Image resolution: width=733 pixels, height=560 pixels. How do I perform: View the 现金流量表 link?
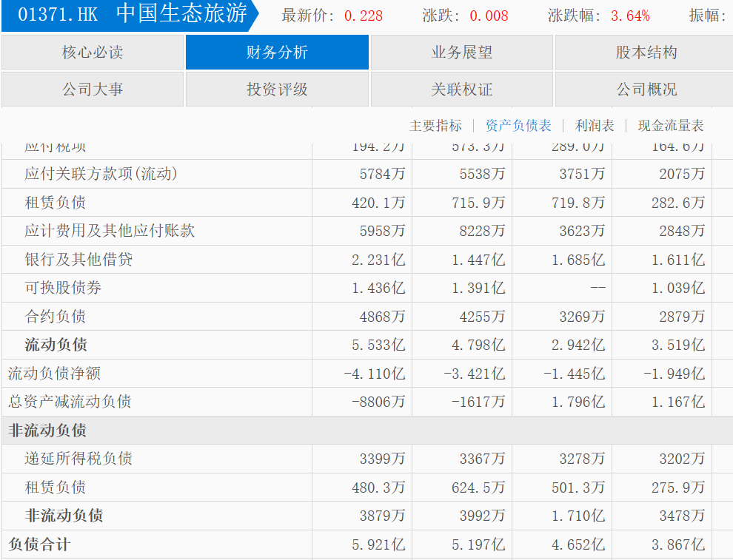[x=671, y=126]
